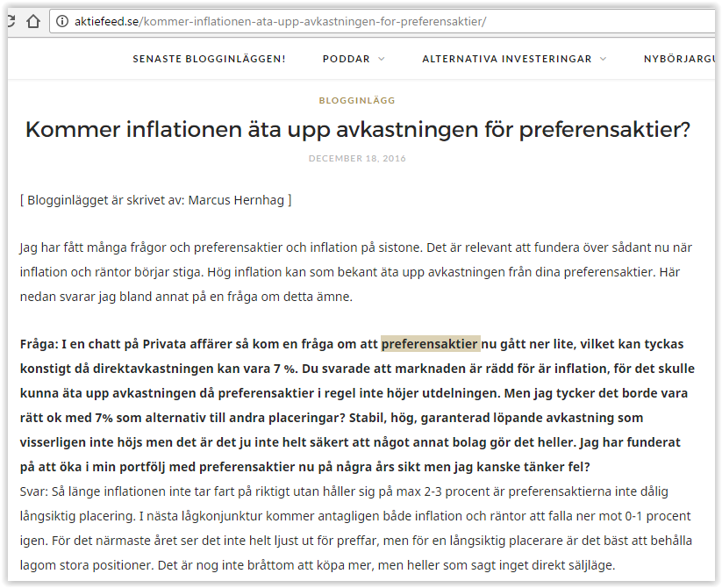This screenshot has width=722, height=588.
Task: Click the Blogginlägg category link
Action: [x=357, y=101]
